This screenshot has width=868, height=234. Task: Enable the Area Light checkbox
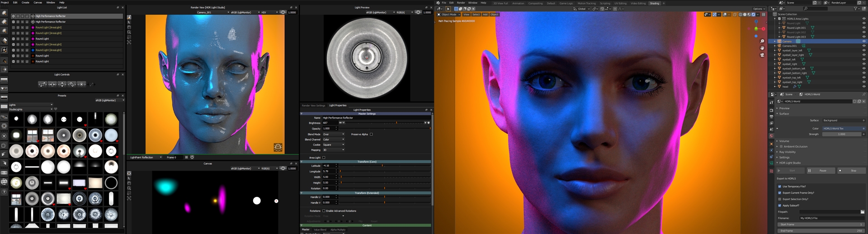[324, 158]
